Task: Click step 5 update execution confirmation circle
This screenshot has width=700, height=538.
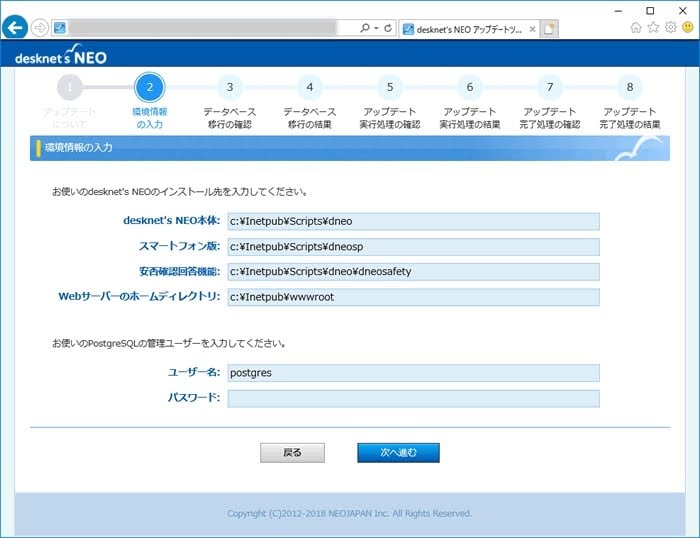Action: pyautogui.click(x=390, y=87)
